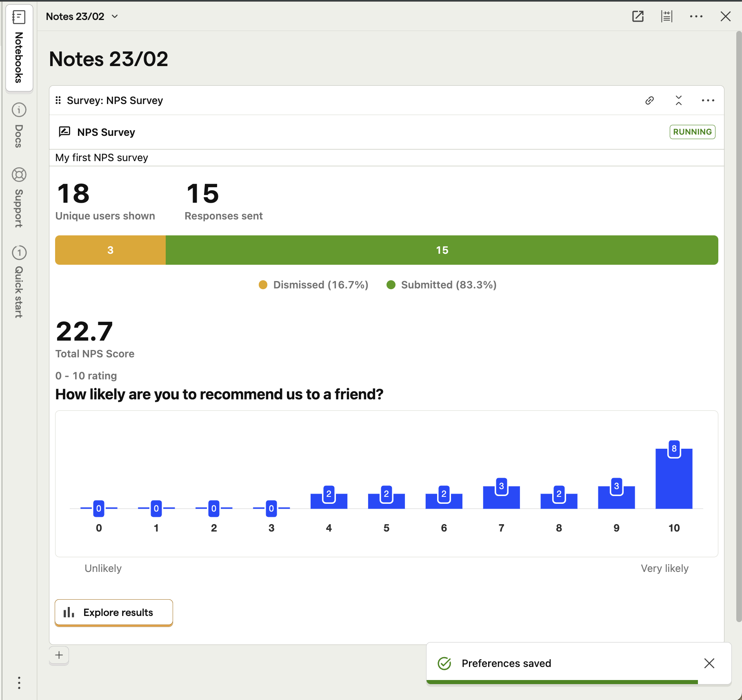Click the Explore results button
742x700 pixels.
coord(114,612)
